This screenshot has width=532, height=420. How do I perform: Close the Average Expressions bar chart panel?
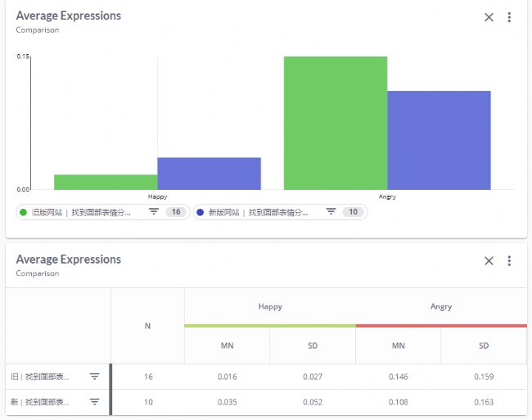[489, 17]
